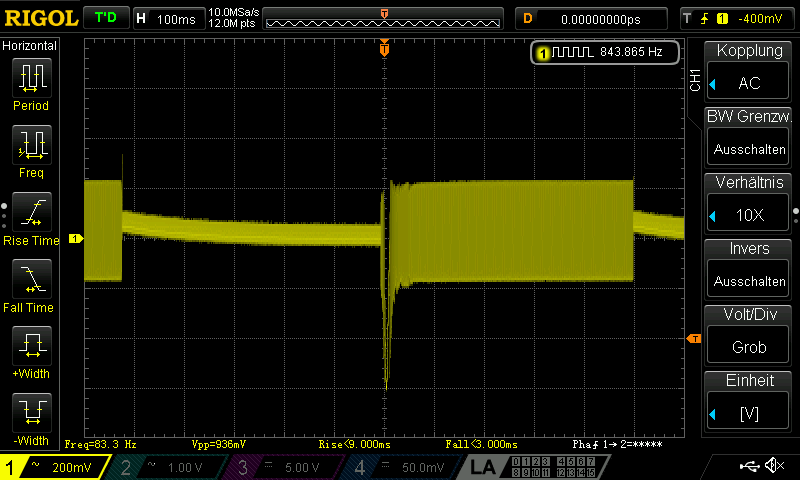The height and width of the screenshot is (480, 800).
Task: Select the Period measurement icon
Action: pyautogui.click(x=32, y=78)
